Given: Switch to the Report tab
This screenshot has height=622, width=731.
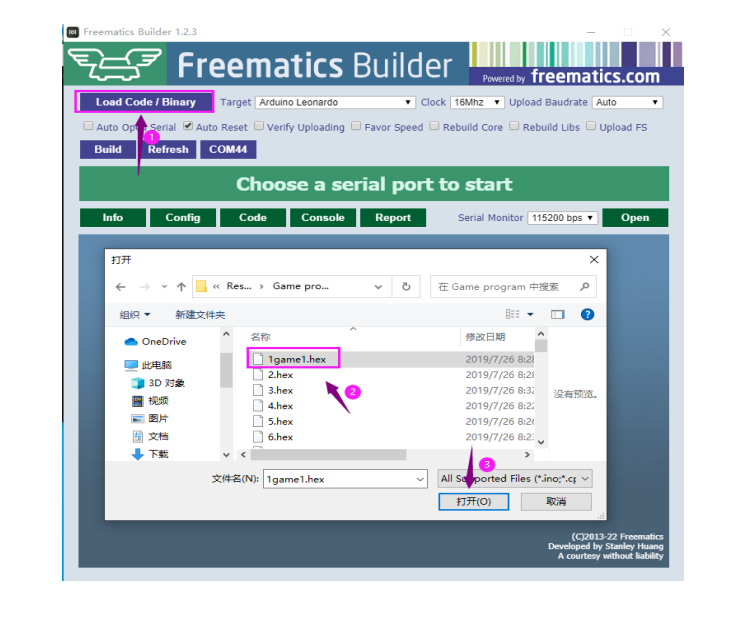Looking at the screenshot, I should tap(393, 218).
